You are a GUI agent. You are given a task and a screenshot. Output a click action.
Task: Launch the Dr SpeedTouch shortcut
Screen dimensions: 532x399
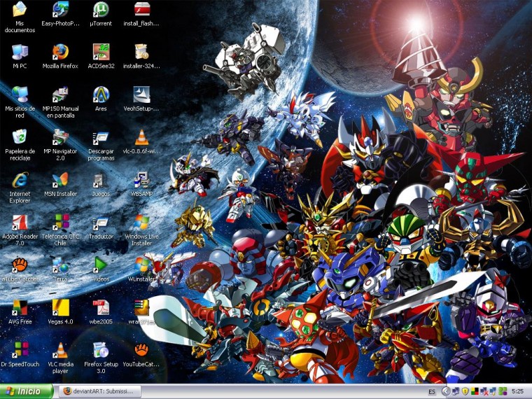click(x=20, y=350)
